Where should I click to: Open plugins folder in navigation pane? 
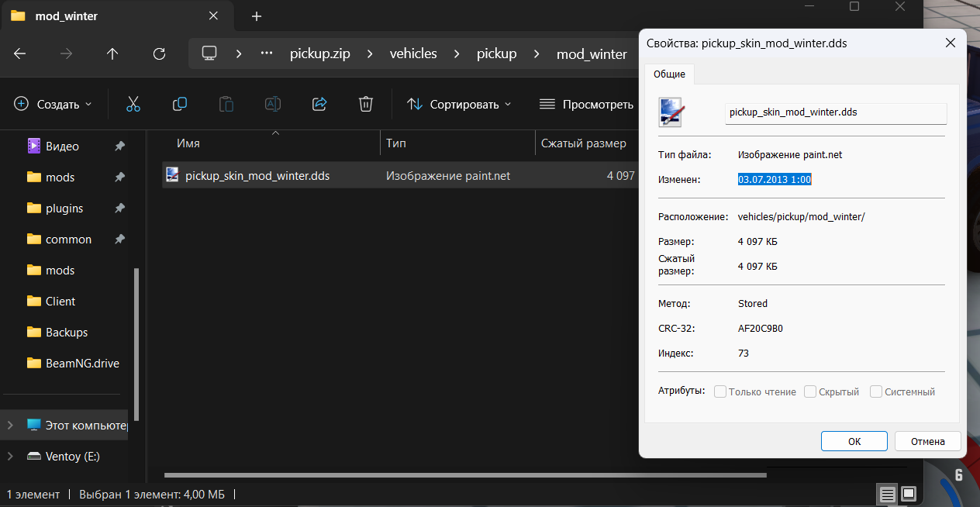pyautogui.click(x=64, y=208)
